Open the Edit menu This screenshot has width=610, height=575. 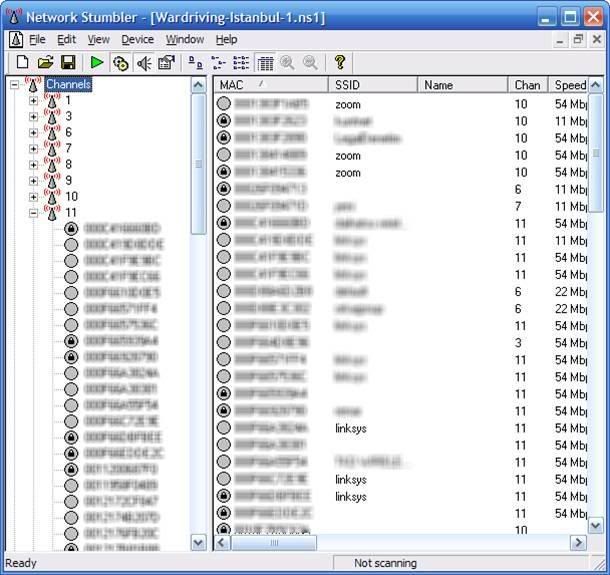click(x=66, y=39)
